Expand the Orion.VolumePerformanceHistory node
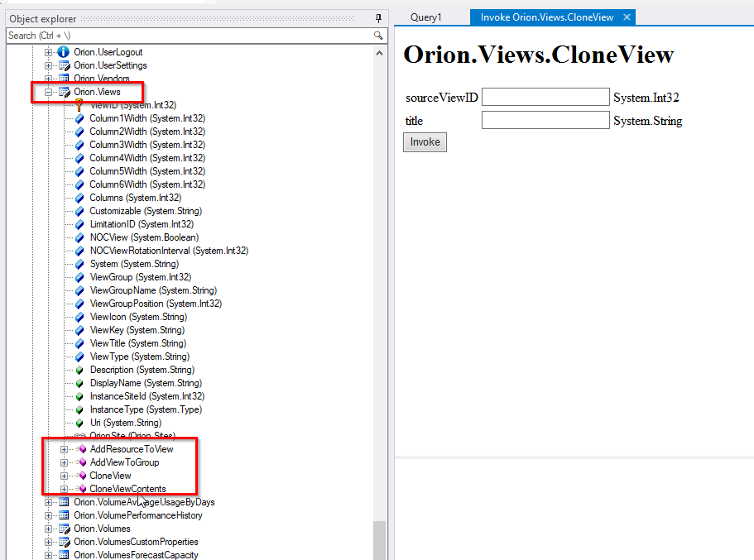Screen dimensions: 754x560 (48, 515)
